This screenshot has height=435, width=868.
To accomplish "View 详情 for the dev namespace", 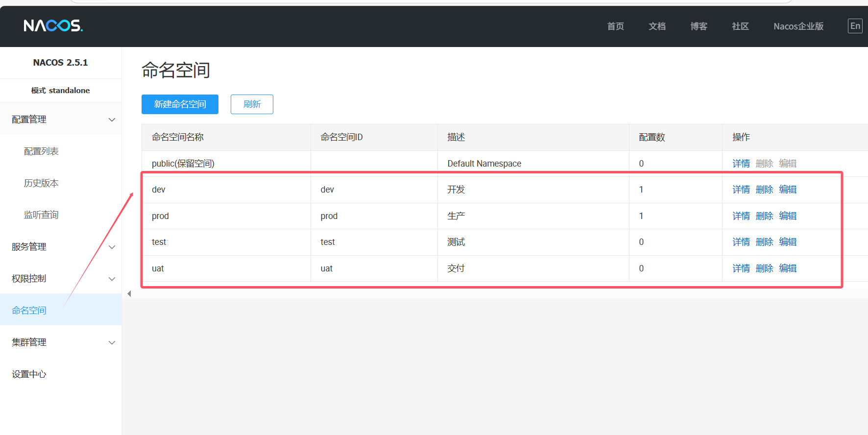I will pyautogui.click(x=741, y=190).
